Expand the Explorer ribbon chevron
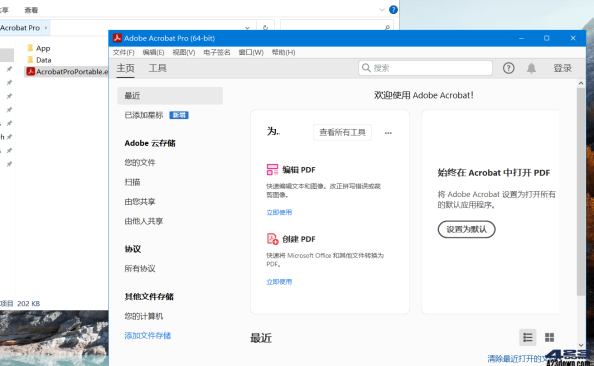Screen dimensions: 594x366 pyautogui.click(x=382, y=10)
